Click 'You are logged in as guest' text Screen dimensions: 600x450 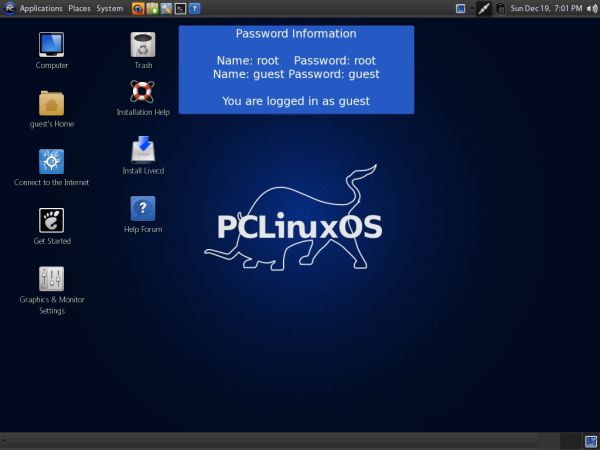[296, 101]
